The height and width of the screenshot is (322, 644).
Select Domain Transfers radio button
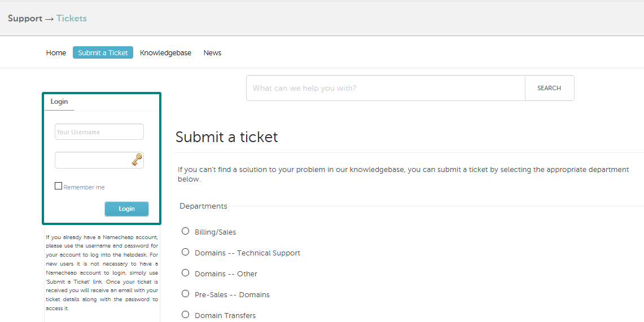185,315
